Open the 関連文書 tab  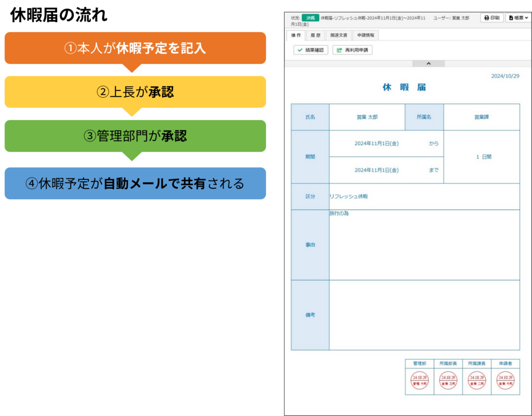339,35
